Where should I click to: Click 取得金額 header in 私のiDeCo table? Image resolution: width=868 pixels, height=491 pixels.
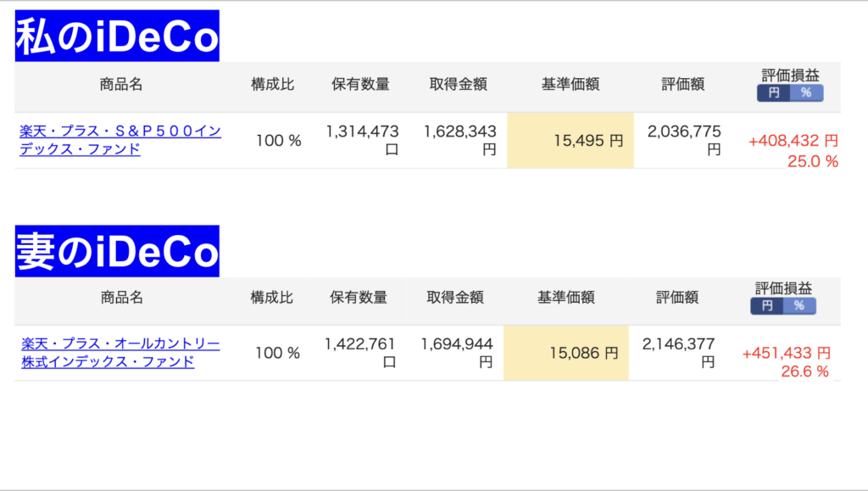coord(459,85)
